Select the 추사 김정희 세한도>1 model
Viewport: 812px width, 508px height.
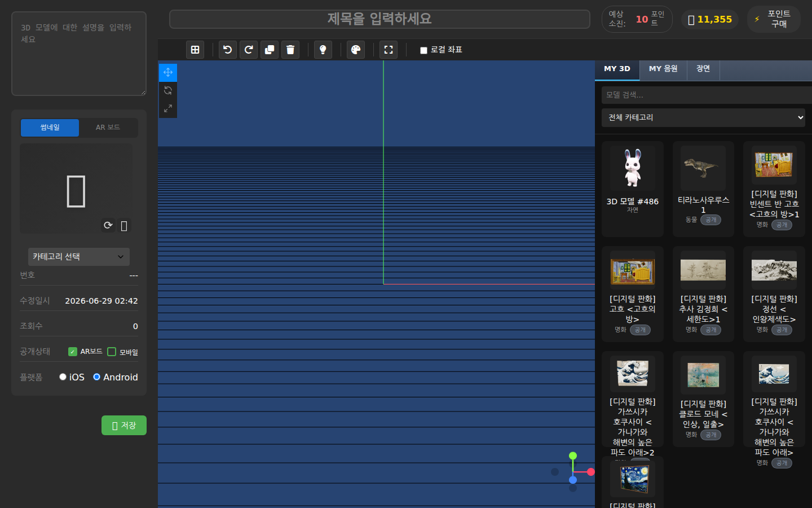coord(703,294)
